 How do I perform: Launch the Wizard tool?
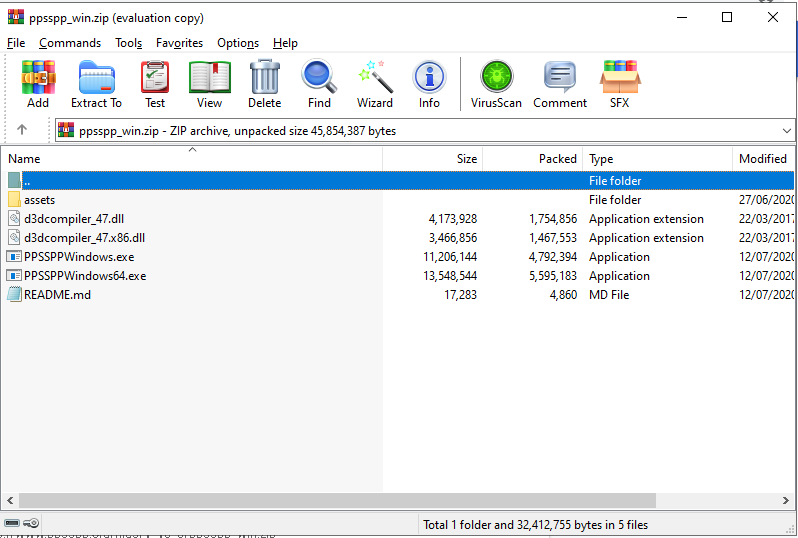click(x=375, y=84)
